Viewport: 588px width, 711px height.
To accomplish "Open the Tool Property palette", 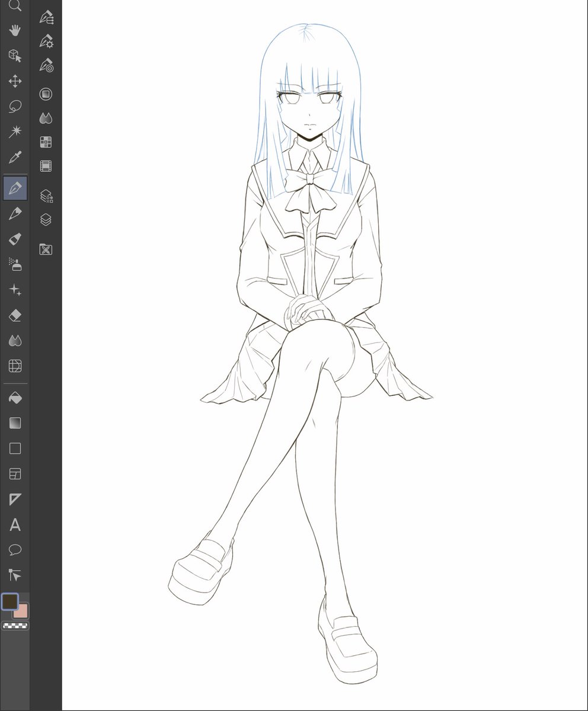I will (46, 41).
